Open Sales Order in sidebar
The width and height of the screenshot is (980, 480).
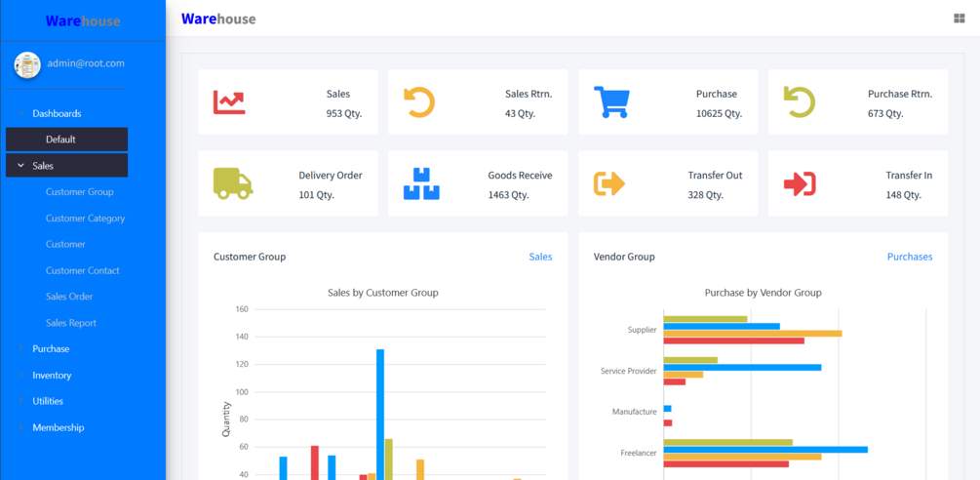tap(69, 297)
